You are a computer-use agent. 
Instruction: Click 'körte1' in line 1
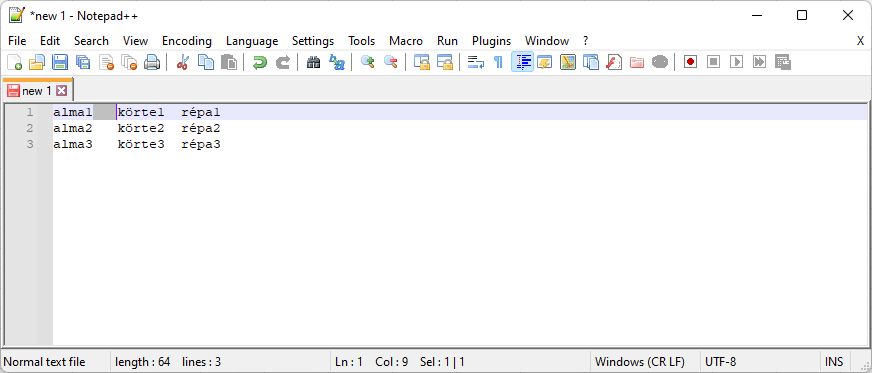(141, 112)
